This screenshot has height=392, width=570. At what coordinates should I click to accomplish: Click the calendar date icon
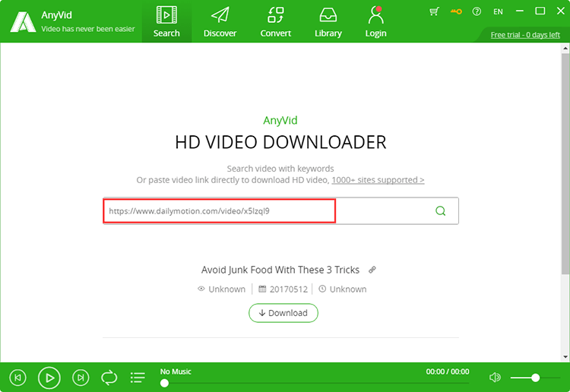[262, 289]
